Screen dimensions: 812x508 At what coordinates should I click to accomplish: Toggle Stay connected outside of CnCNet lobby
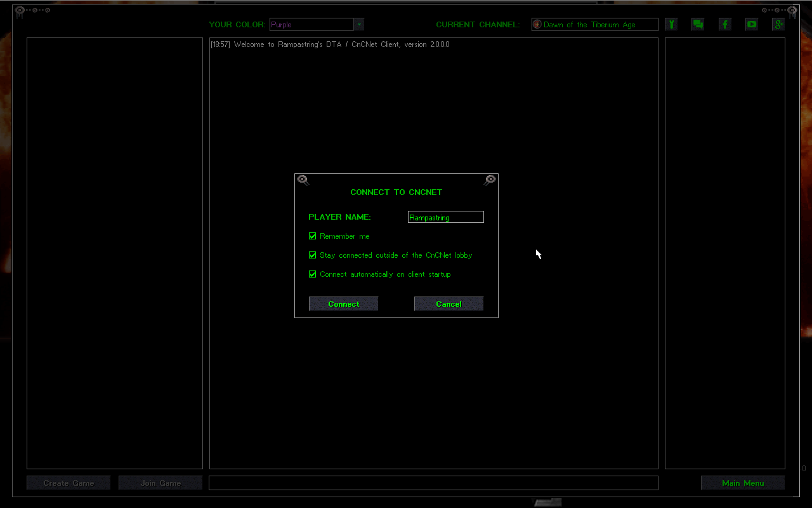point(312,255)
